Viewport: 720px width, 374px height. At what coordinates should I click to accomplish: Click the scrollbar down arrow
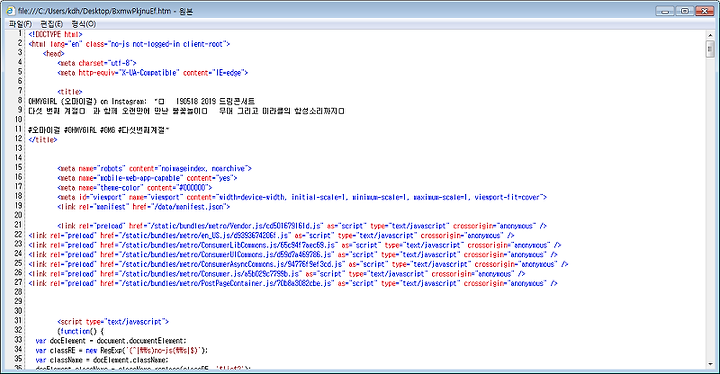(x=710, y=364)
